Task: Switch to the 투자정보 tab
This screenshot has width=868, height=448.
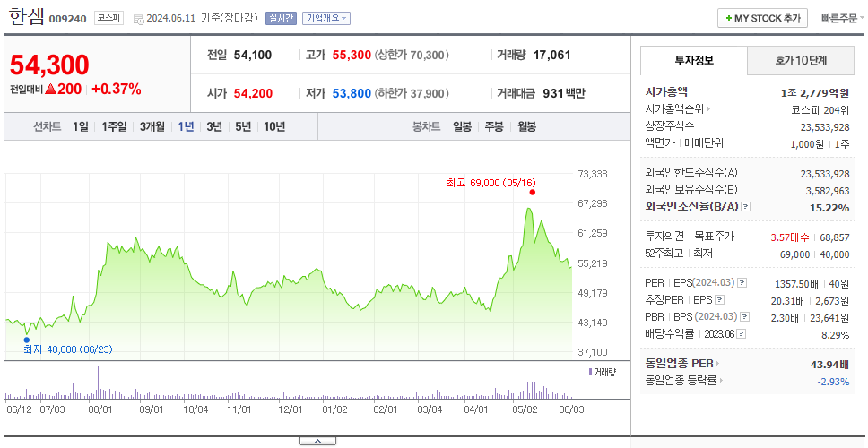Action: tap(694, 60)
